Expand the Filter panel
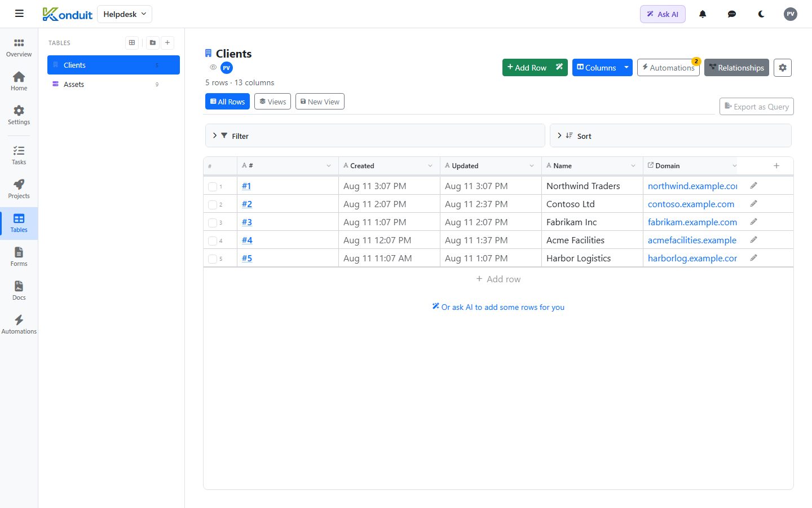The width and height of the screenshot is (812, 508). coord(375,135)
